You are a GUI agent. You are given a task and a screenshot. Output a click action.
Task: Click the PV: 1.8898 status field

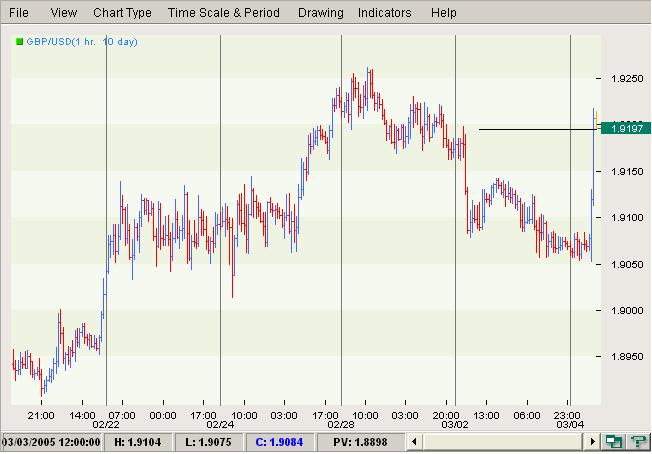tap(360, 442)
